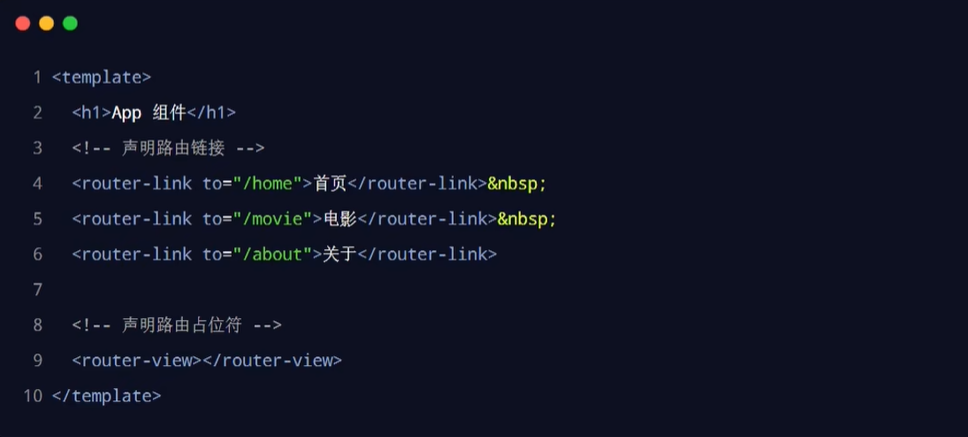Viewport: 968px width, 437px height.
Task: Click the opening router-view tag
Action: click(136, 360)
